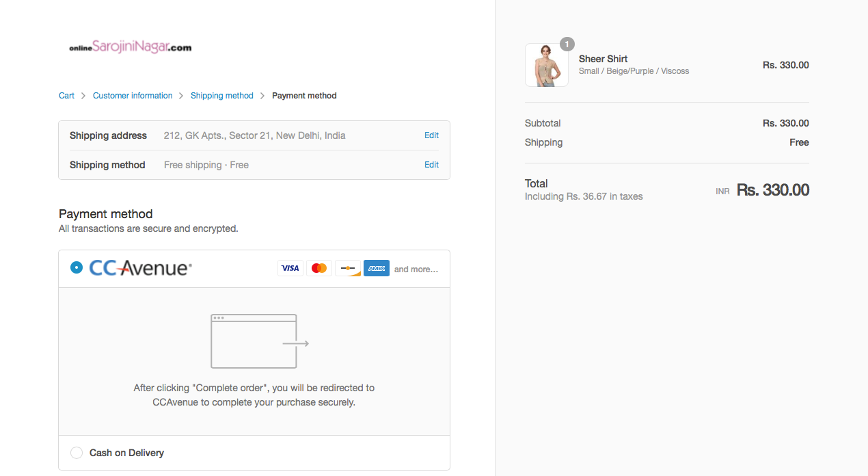Select the Cash on Delivery radio button
Viewport: 868px width, 476px height.
[x=77, y=453]
